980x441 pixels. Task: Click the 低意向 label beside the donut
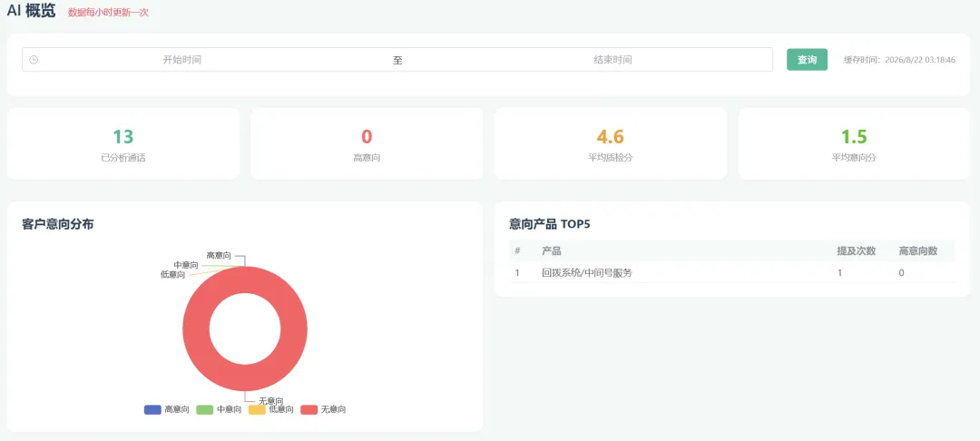(x=172, y=274)
